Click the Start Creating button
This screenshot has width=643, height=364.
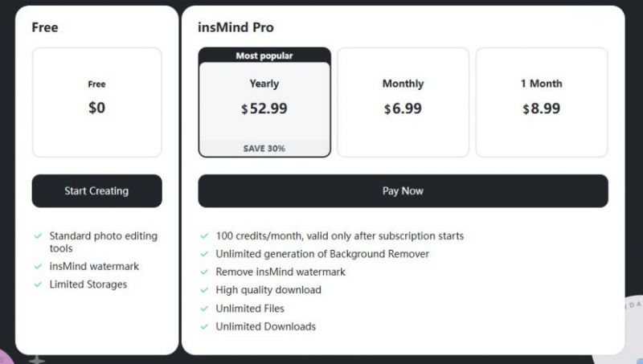coord(96,191)
